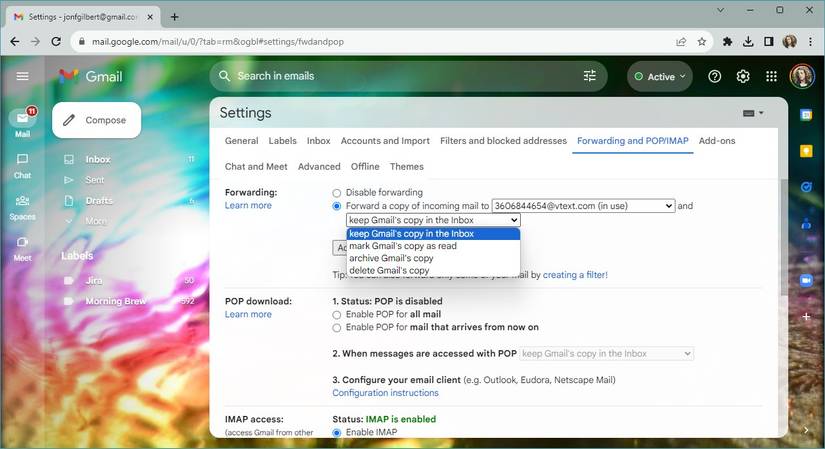The height and width of the screenshot is (449, 825).
Task: Click the Search in emails field
Action: (x=400, y=76)
